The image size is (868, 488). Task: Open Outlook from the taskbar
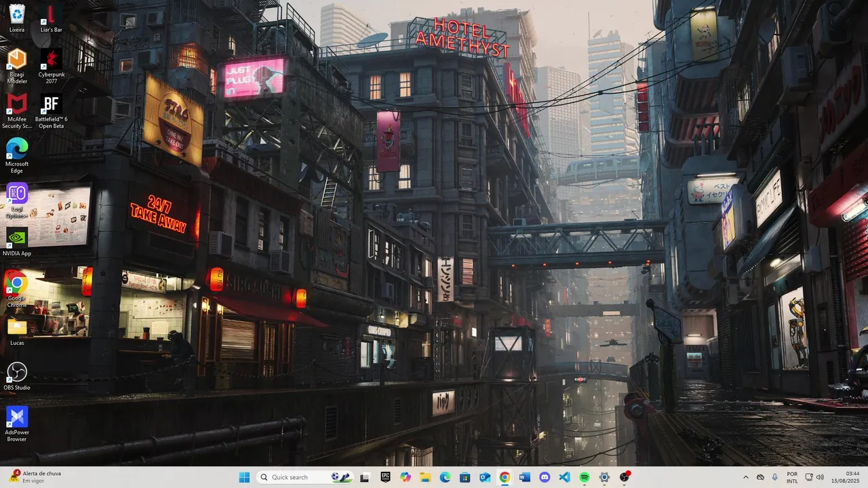pyautogui.click(x=485, y=477)
